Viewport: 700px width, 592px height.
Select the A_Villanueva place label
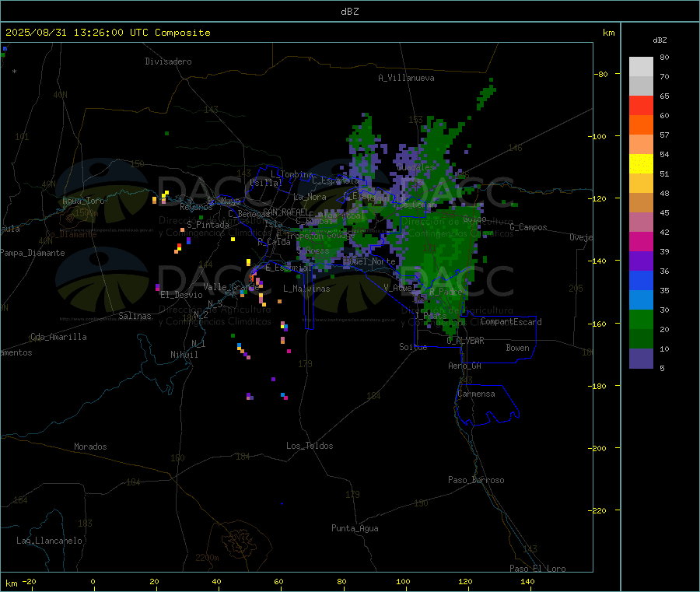(406, 78)
